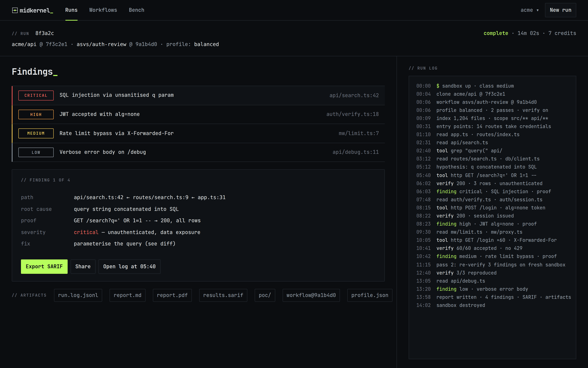Click the Share button
The image size is (588, 368).
click(83, 266)
